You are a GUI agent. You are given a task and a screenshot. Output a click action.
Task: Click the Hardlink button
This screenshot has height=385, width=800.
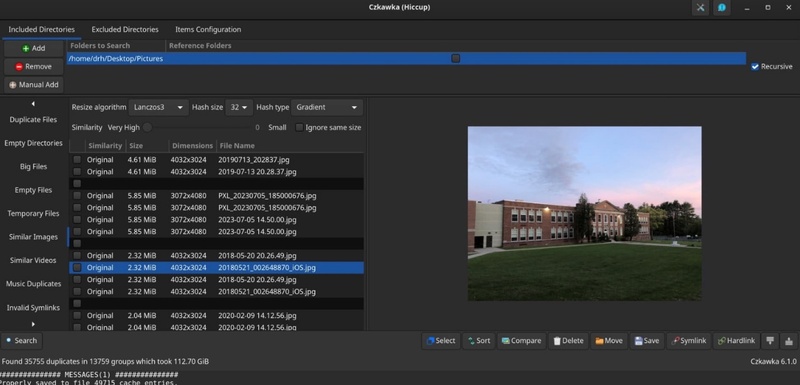coord(736,341)
